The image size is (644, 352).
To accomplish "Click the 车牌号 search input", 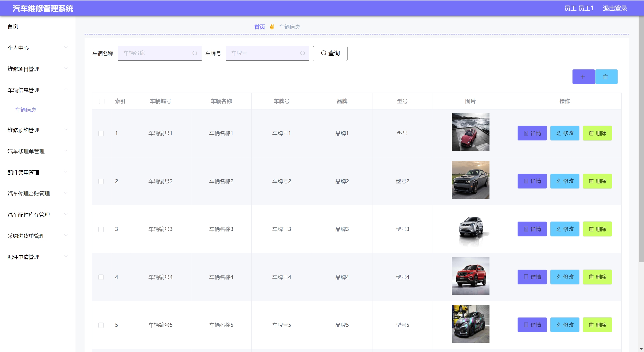I will [x=267, y=53].
